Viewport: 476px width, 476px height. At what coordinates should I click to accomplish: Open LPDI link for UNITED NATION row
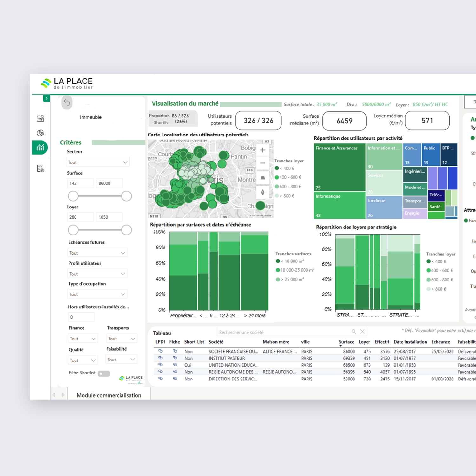pyautogui.click(x=161, y=365)
